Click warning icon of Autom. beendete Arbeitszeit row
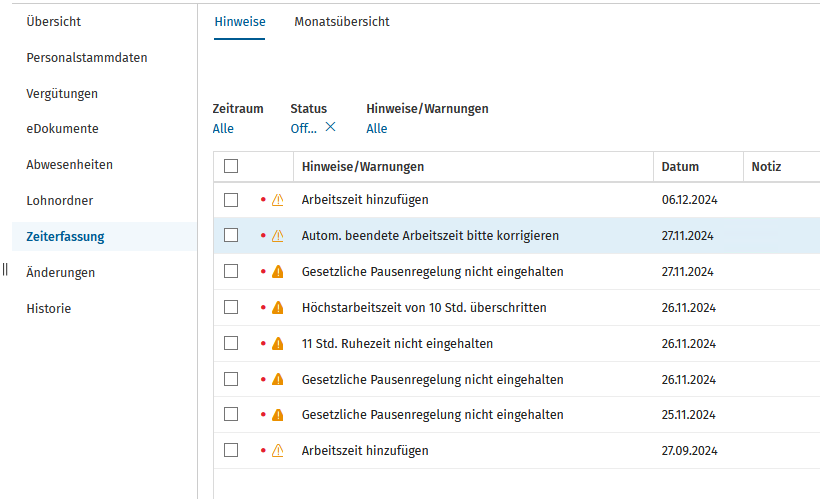The width and height of the screenshot is (820, 499). [278, 236]
